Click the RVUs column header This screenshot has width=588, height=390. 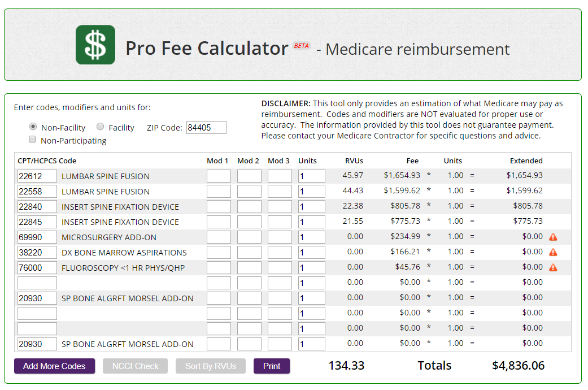[354, 161]
